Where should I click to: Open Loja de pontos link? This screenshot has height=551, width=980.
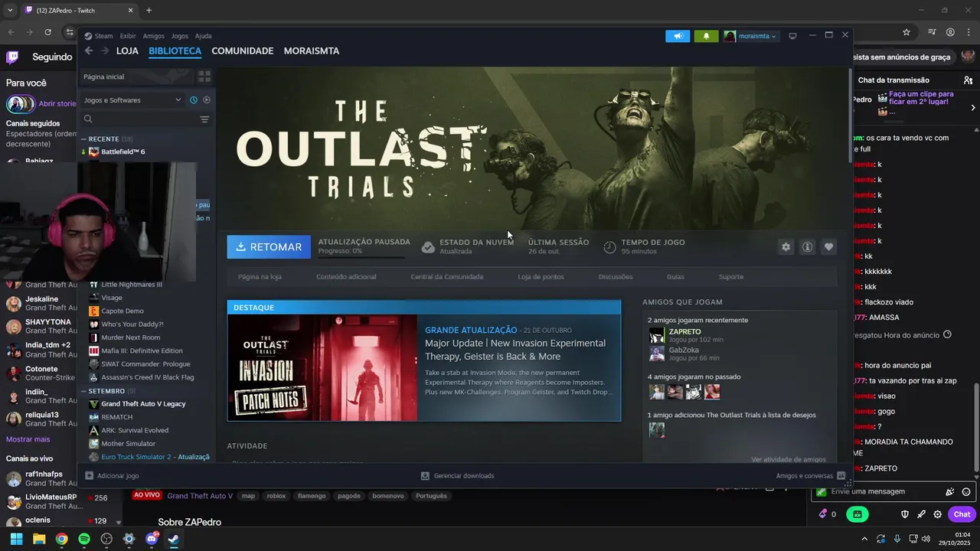[x=541, y=276]
